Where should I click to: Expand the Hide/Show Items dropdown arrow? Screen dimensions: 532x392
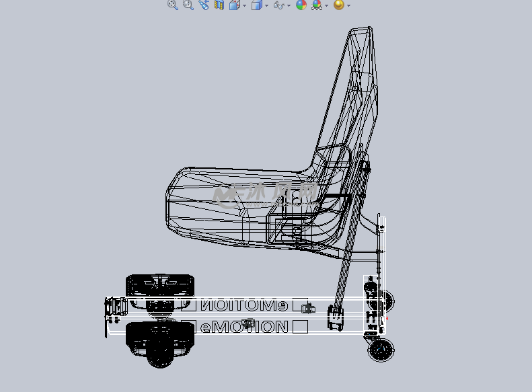coord(289,6)
